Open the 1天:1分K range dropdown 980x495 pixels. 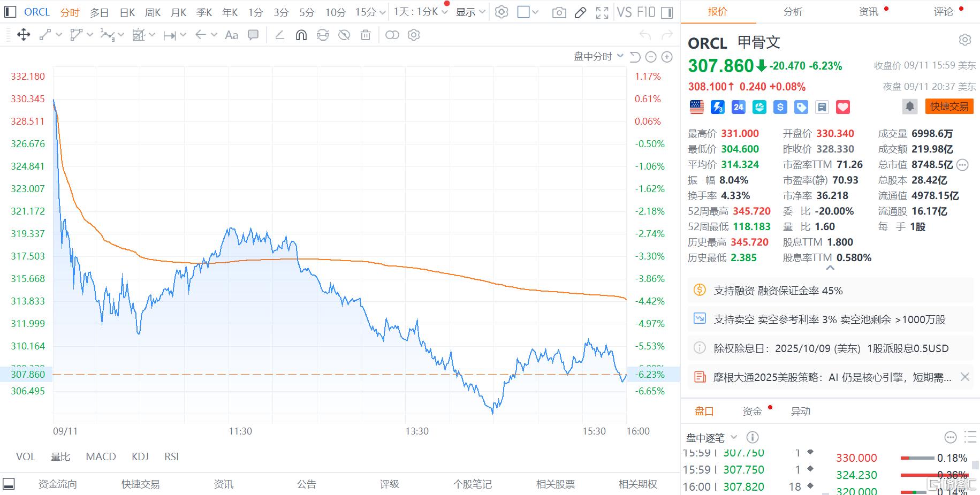[x=421, y=12]
